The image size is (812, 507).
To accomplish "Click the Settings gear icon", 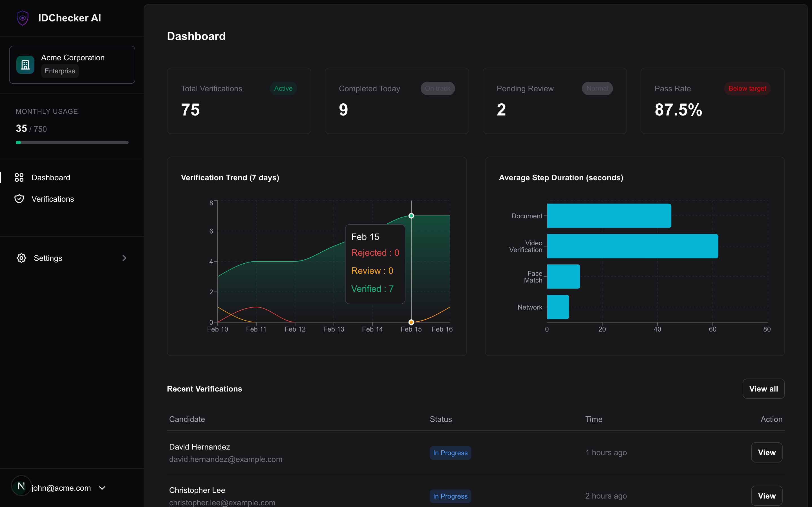I will pos(21,258).
